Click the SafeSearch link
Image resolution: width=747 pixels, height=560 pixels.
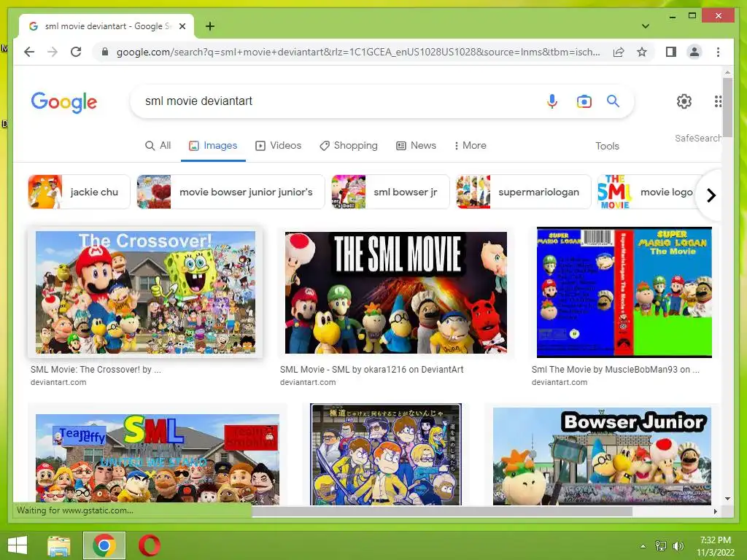click(698, 138)
